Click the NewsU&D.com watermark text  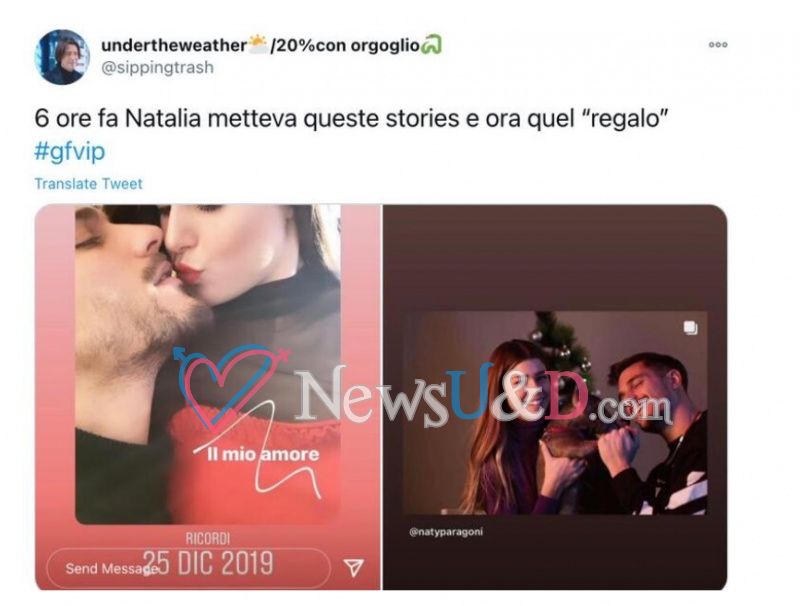point(482,395)
